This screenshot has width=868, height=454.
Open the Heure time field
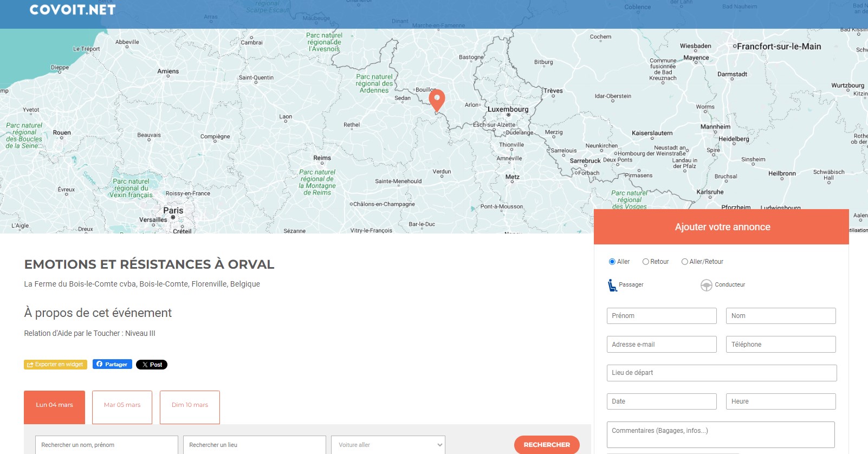tap(781, 401)
